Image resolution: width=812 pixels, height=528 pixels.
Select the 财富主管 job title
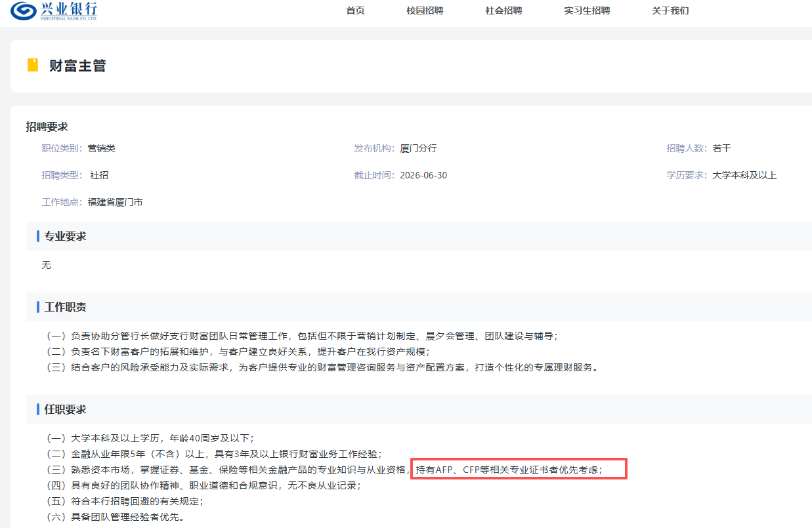(x=77, y=66)
